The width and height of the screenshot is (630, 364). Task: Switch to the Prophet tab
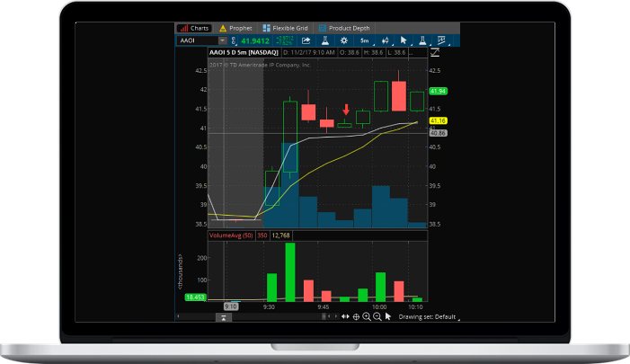click(235, 28)
